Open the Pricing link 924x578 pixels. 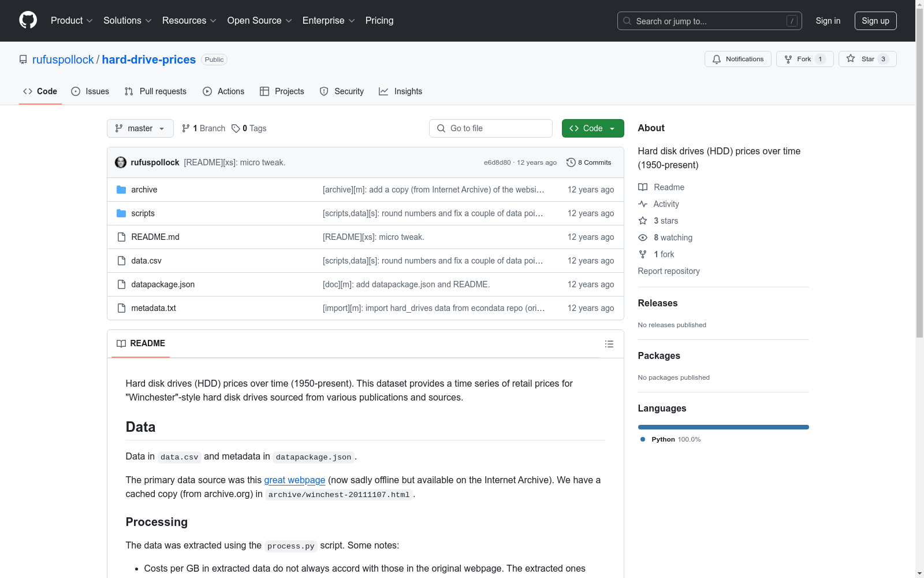[x=379, y=21]
